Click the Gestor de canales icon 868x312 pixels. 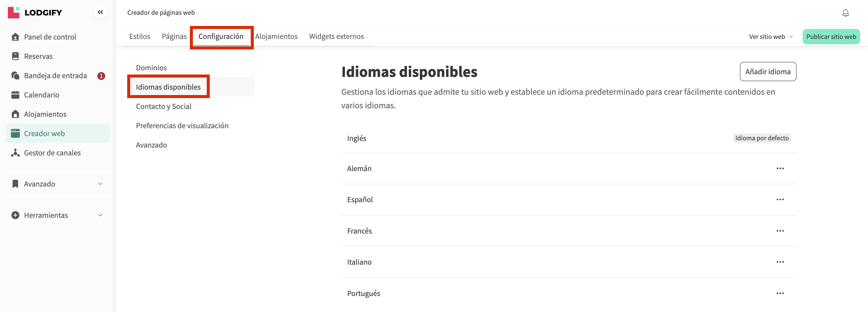point(15,153)
